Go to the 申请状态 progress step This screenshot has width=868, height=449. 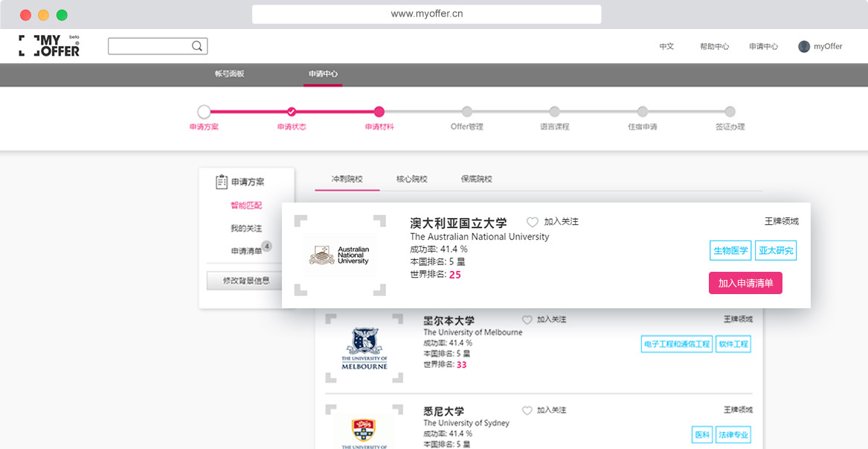292,112
